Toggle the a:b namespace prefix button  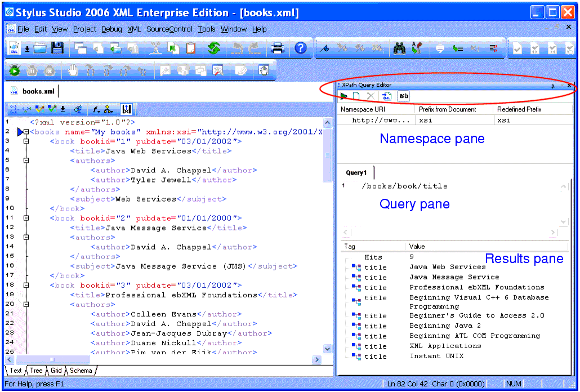(x=404, y=96)
